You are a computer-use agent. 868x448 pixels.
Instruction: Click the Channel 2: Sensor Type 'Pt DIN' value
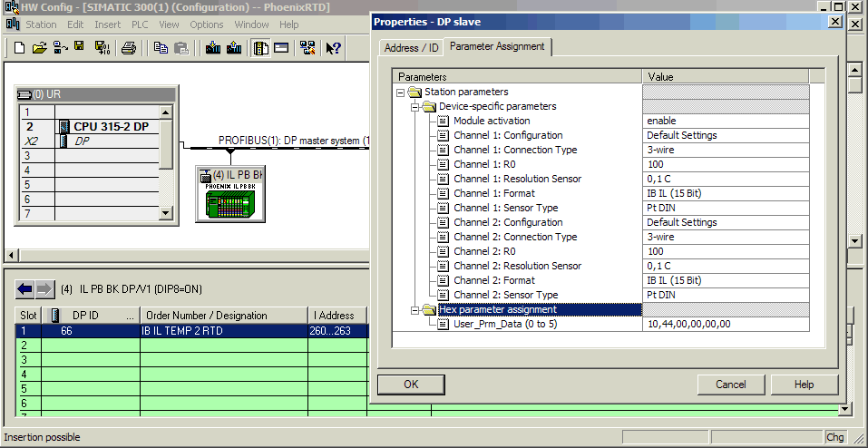(x=726, y=295)
